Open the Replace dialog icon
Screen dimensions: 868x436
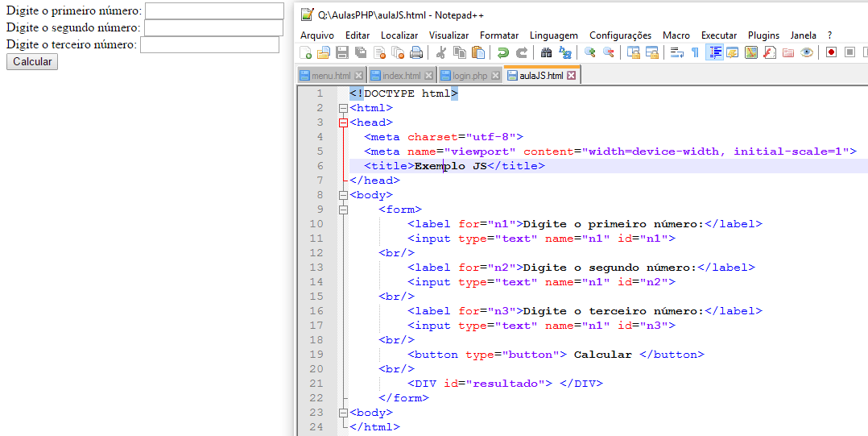tap(564, 52)
